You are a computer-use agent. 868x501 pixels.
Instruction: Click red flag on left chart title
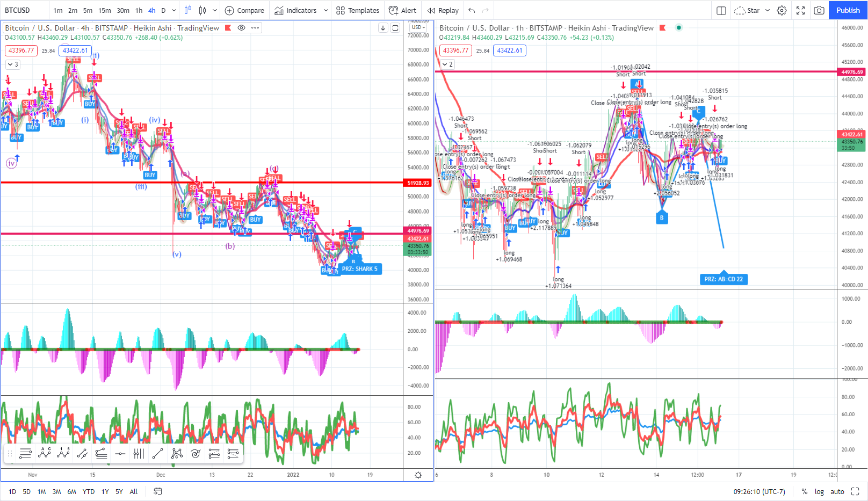[228, 28]
